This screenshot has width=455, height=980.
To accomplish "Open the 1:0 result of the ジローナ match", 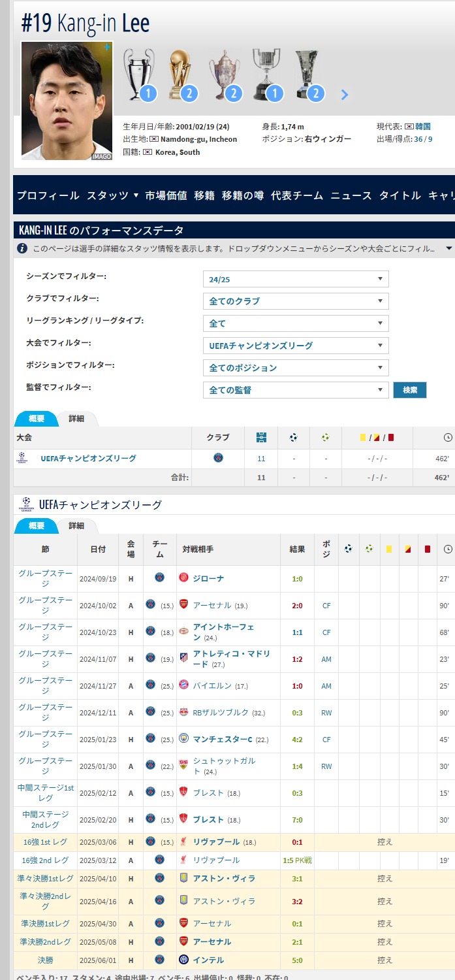I will [297, 578].
